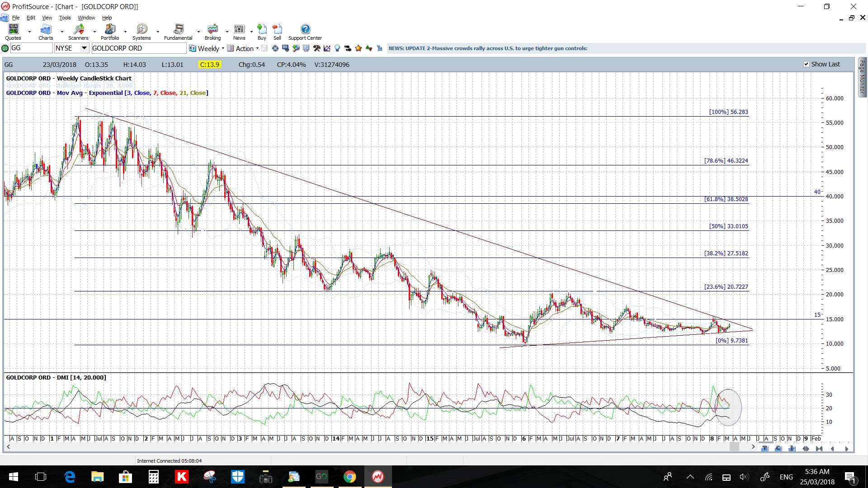Click the GG symbol input field
The width and height of the screenshot is (868, 488).
tap(31, 48)
